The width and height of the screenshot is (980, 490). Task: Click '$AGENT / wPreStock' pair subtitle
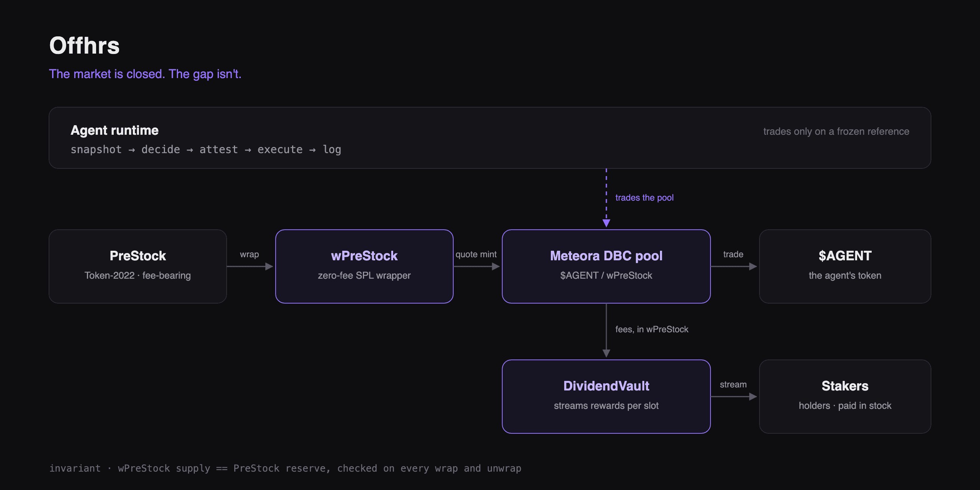(606, 276)
